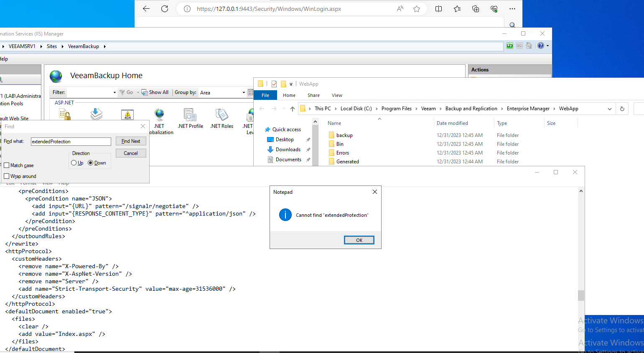The height and width of the screenshot is (353, 644).
Task: Refresh the IIS Manager page
Action: click(510, 46)
